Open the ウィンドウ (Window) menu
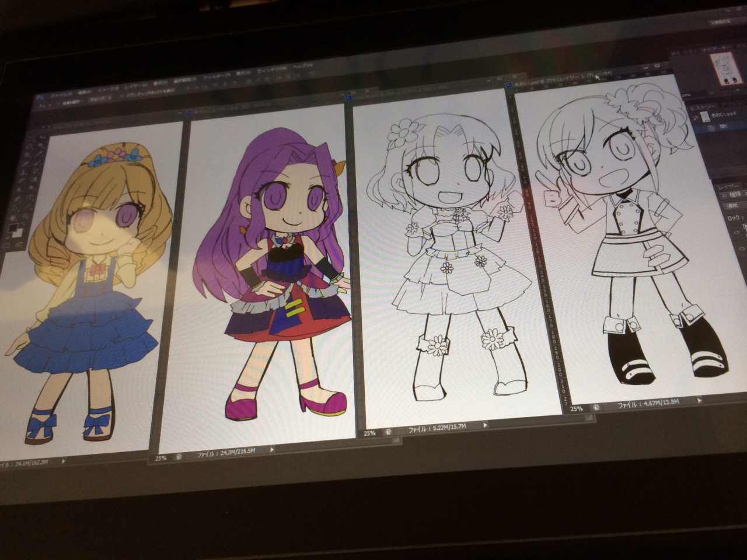Screen dimensions: 747x560 point(270,71)
